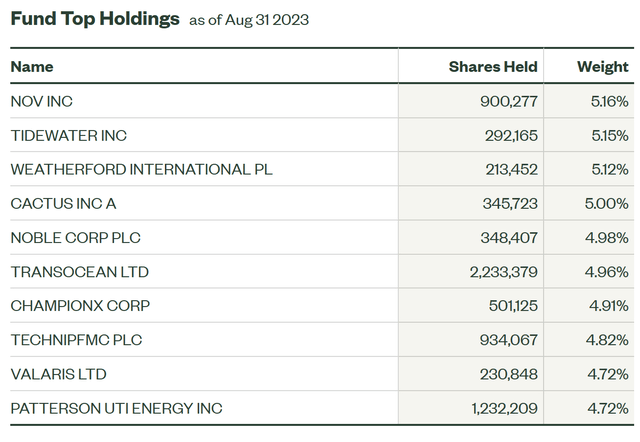This screenshot has width=640, height=442.
Task: Click the Fund Top Holdings title
Action: click(95, 19)
